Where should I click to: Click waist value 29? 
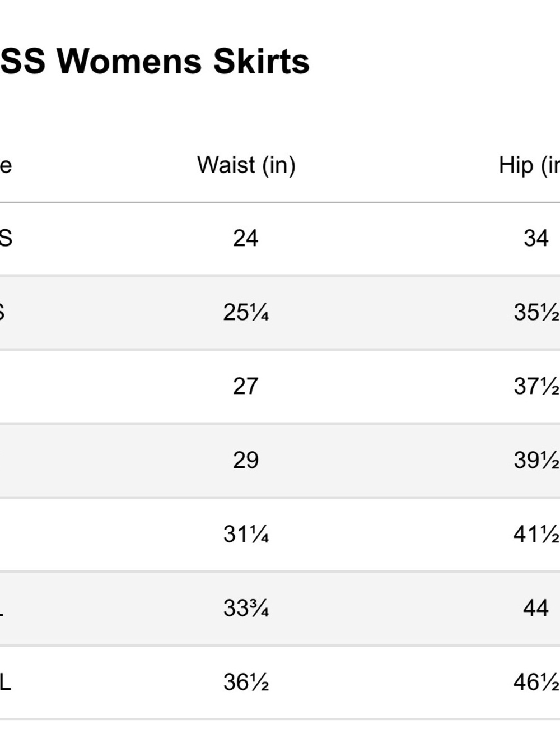[246, 460]
